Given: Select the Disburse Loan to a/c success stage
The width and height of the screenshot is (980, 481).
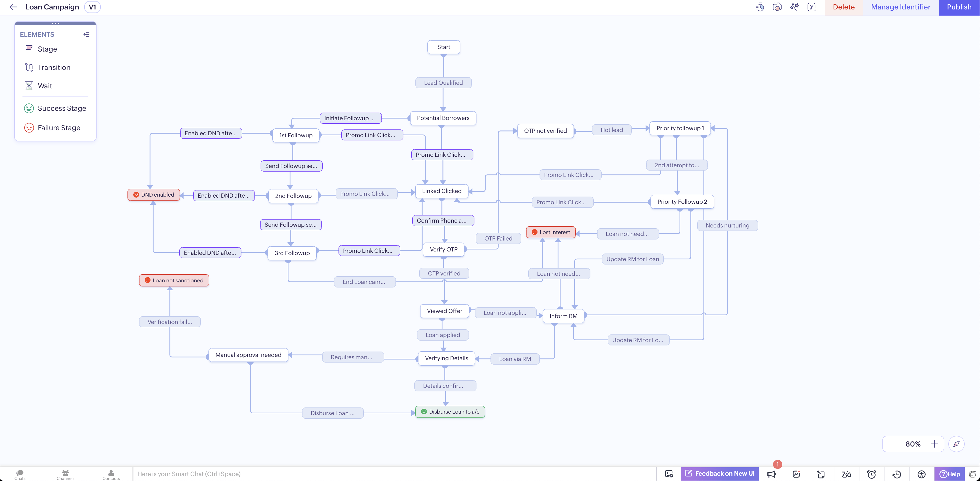Looking at the screenshot, I should [450, 412].
